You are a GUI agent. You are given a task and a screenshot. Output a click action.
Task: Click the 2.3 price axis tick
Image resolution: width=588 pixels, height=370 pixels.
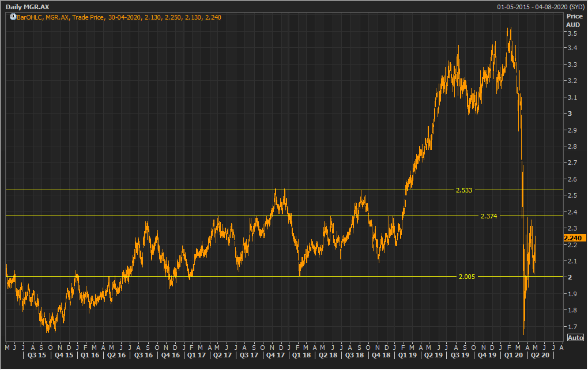pyautogui.click(x=572, y=228)
